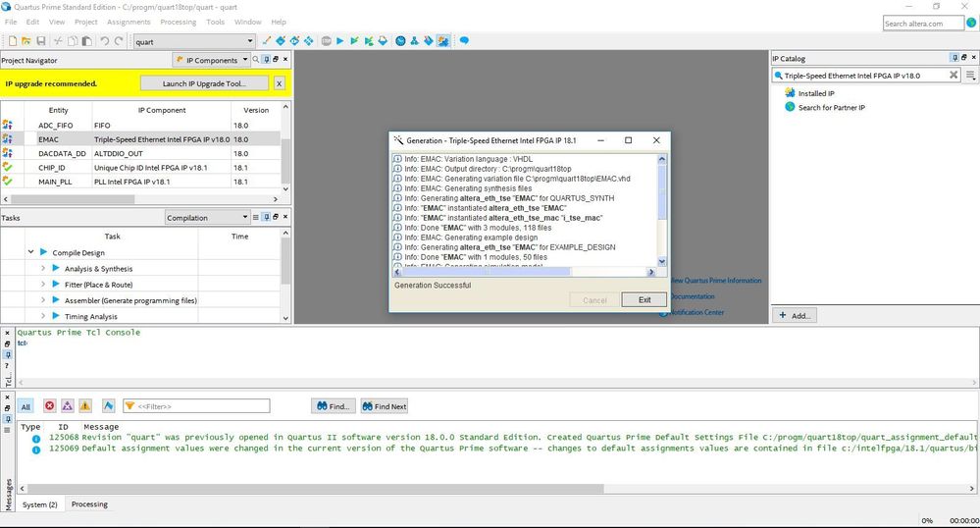Click the message Filter input field
This screenshot has height=528, width=980.
(x=196, y=405)
